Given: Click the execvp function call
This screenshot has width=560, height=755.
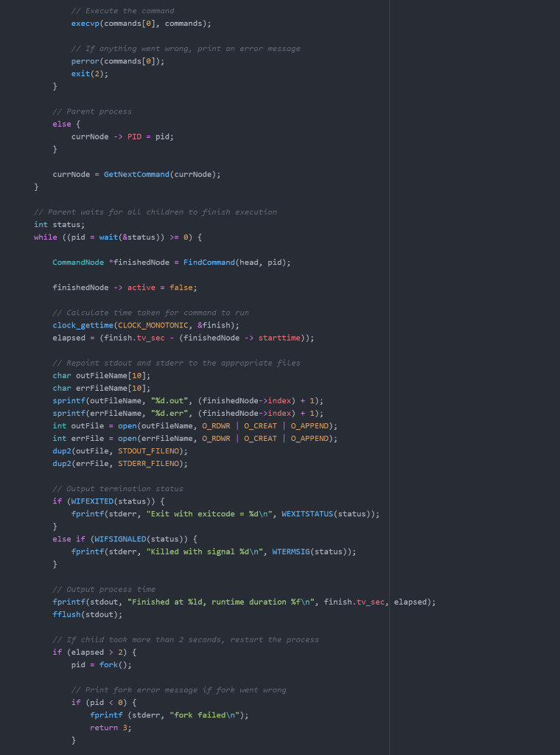Looking at the screenshot, I should [x=141, y=23].
